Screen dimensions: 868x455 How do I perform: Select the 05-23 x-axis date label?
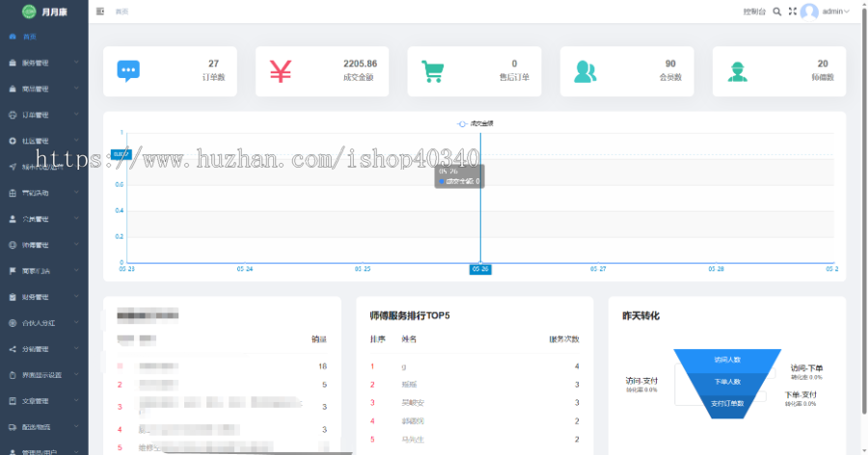126,268
